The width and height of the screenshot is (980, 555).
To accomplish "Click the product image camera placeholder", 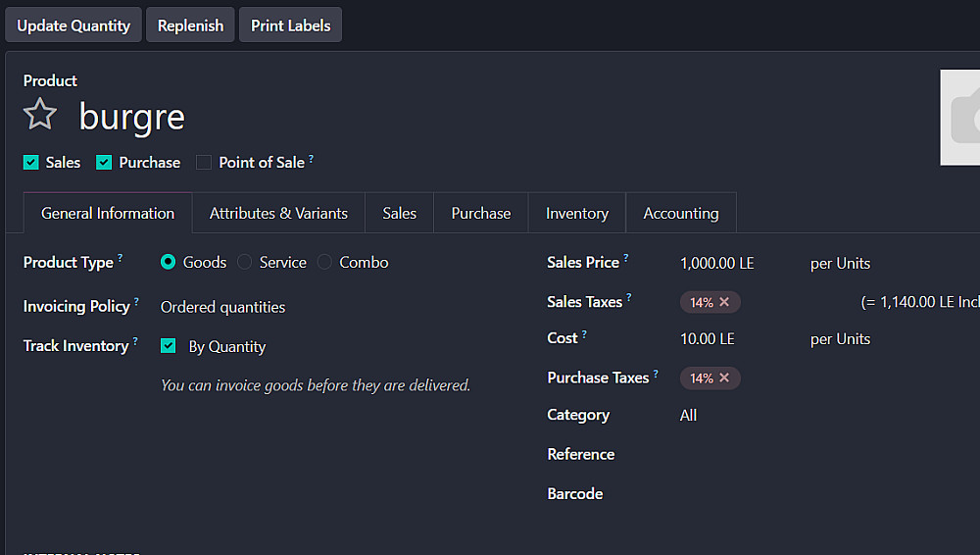I will click(x=963, y=117).
